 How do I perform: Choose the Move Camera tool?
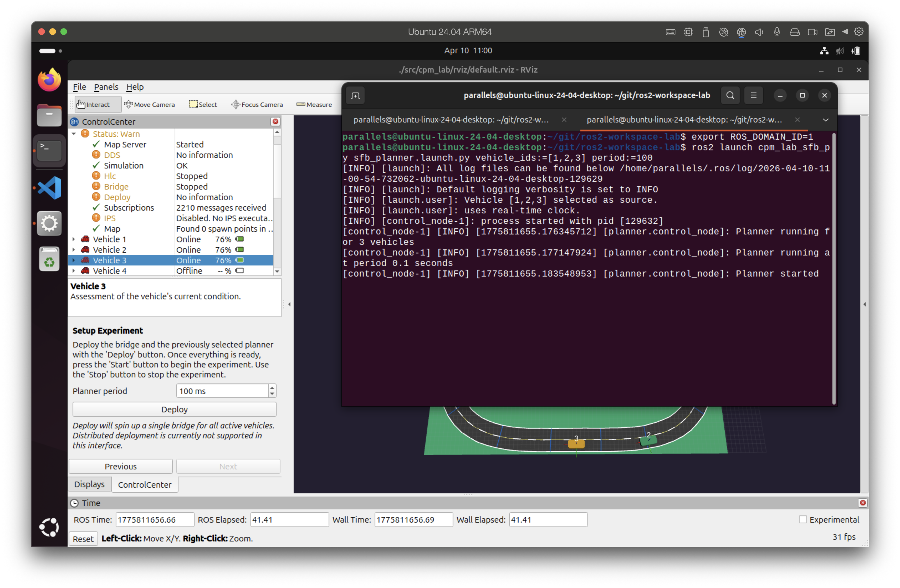149,104
